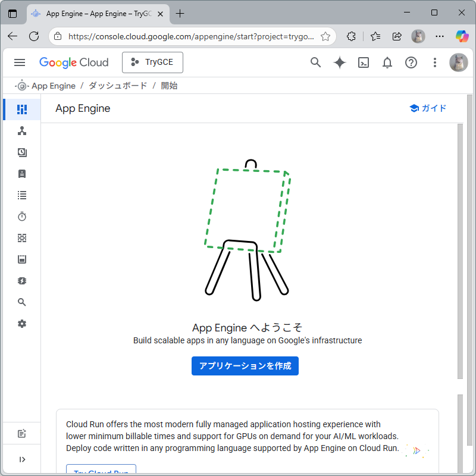This screenshot has width=476, height=476.
Task: Open Versions icon in App Engine sidebar
Action: pos(22,152)
